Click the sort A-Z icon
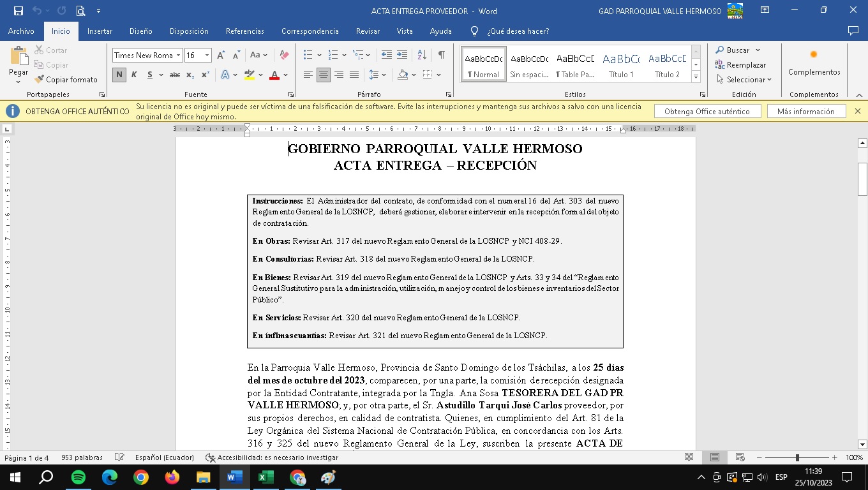 pos(422,56)
